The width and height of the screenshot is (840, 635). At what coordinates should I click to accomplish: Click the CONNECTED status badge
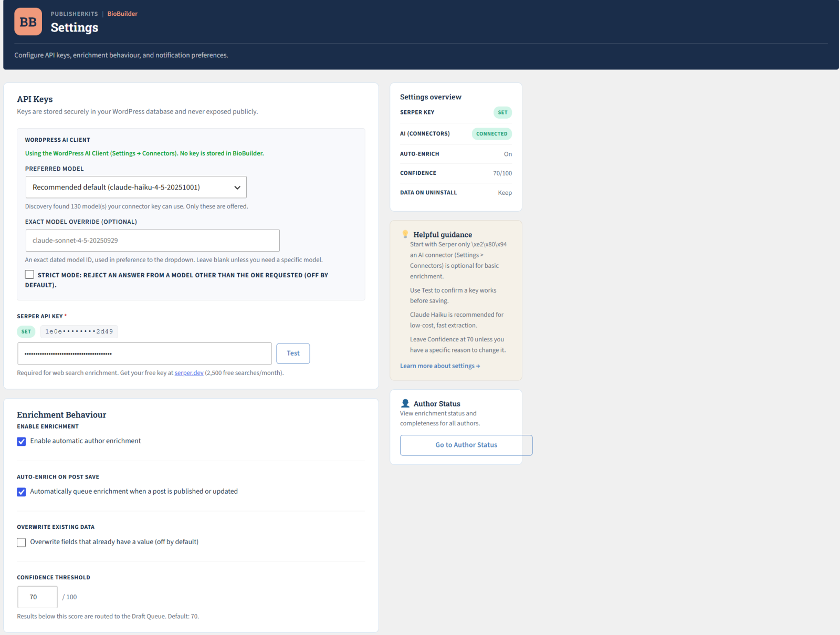pyautogui.click(x=491, y=134)
